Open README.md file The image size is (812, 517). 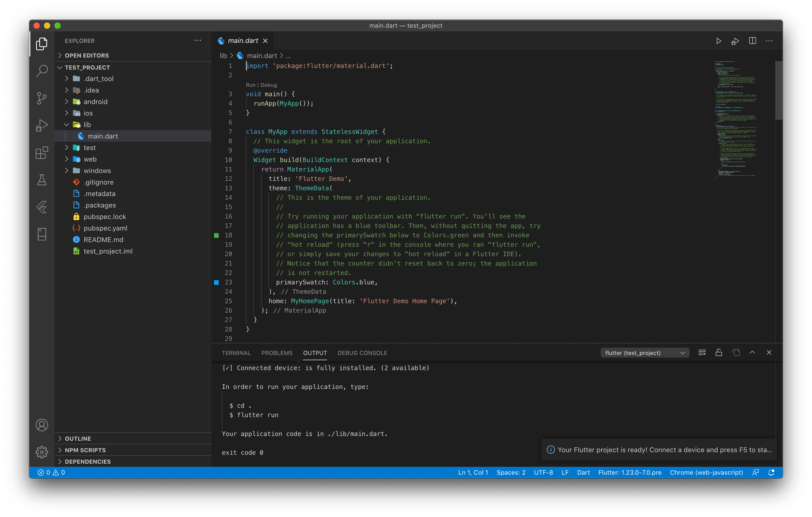click(x=133, y=240)
